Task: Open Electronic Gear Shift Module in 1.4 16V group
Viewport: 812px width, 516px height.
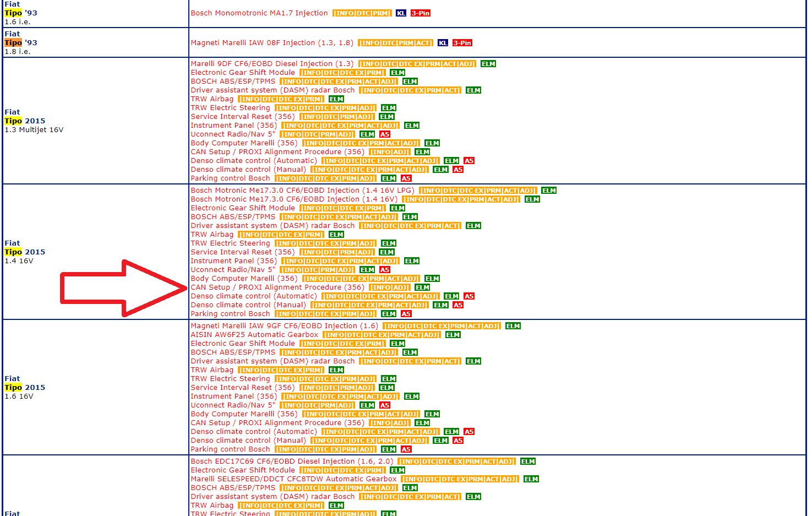Action: coord(243,208)
